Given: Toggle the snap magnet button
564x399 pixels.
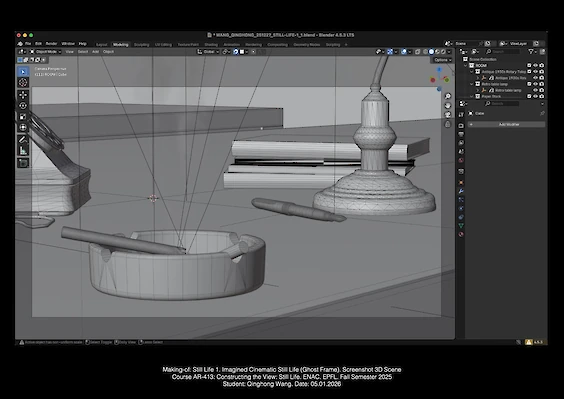Looking at the screenshot, I should 236,51.
